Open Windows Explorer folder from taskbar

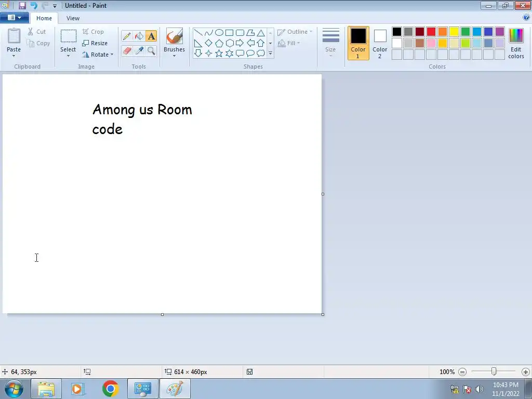pos(46,389)
